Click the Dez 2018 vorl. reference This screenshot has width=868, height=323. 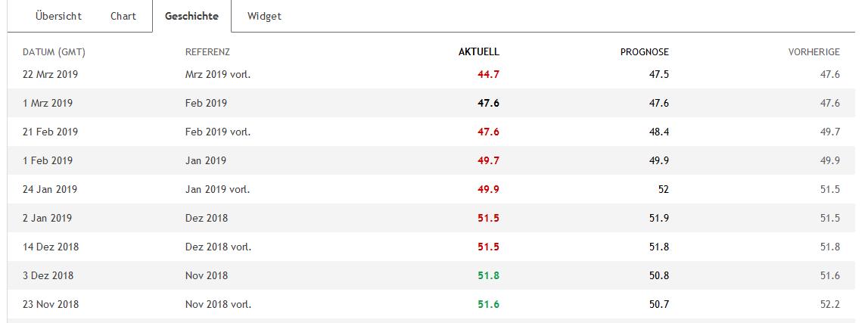(218, 247)
